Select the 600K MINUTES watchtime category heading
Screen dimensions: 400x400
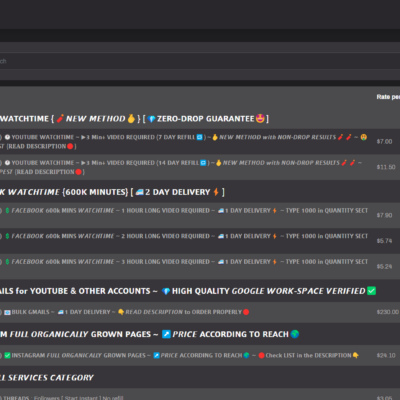[x=112, y=192]
